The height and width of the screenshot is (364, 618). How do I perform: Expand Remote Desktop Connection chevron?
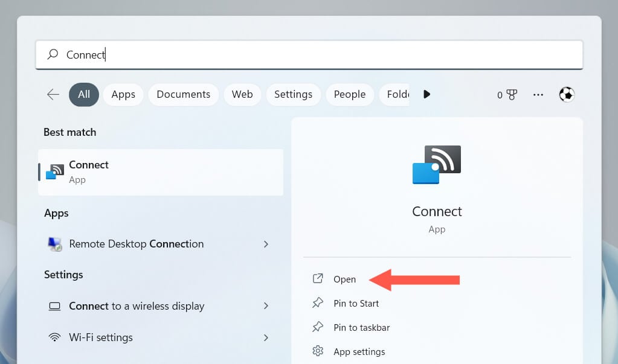click(266, 244)
